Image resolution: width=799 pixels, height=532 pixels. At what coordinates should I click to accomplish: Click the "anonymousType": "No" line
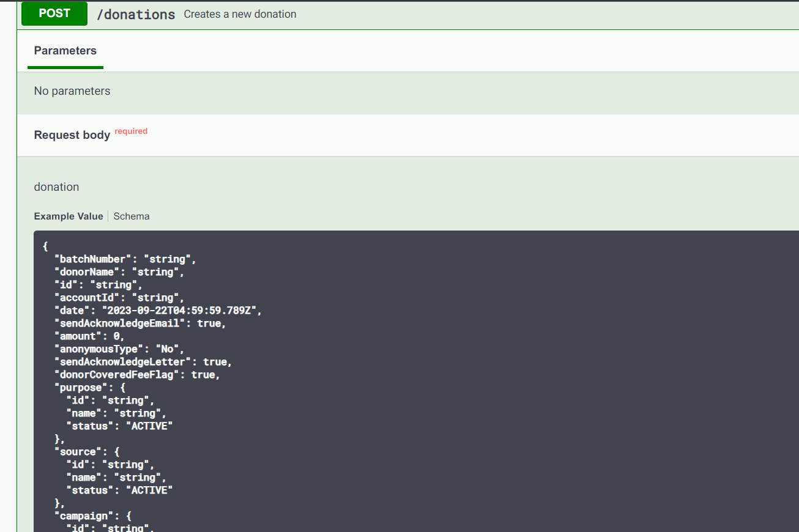119,349
